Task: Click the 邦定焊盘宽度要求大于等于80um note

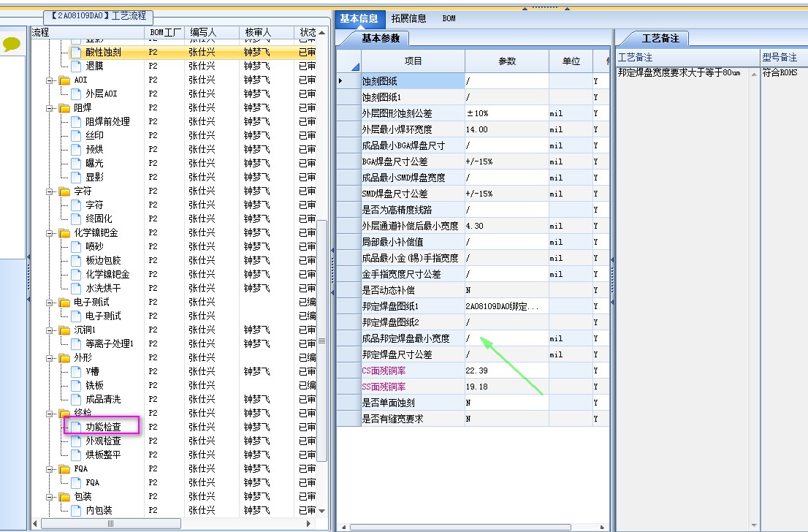Action: tap(679, 72)
